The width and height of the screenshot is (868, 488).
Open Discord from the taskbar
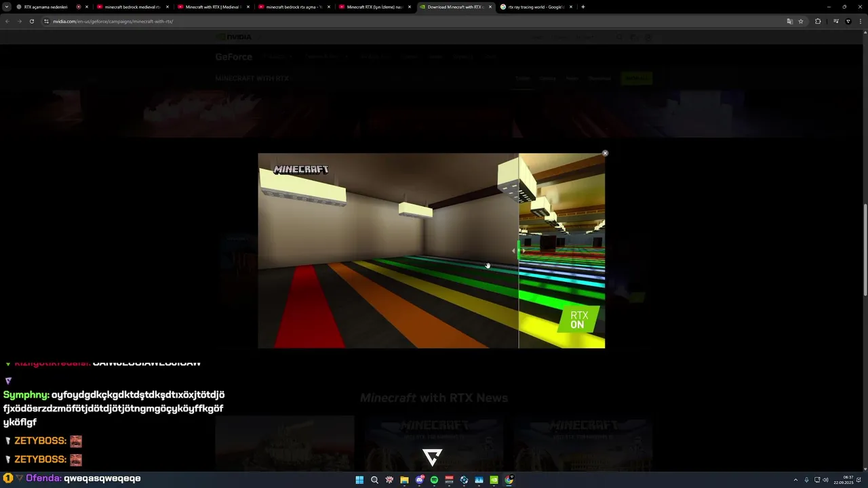[419, 480]
